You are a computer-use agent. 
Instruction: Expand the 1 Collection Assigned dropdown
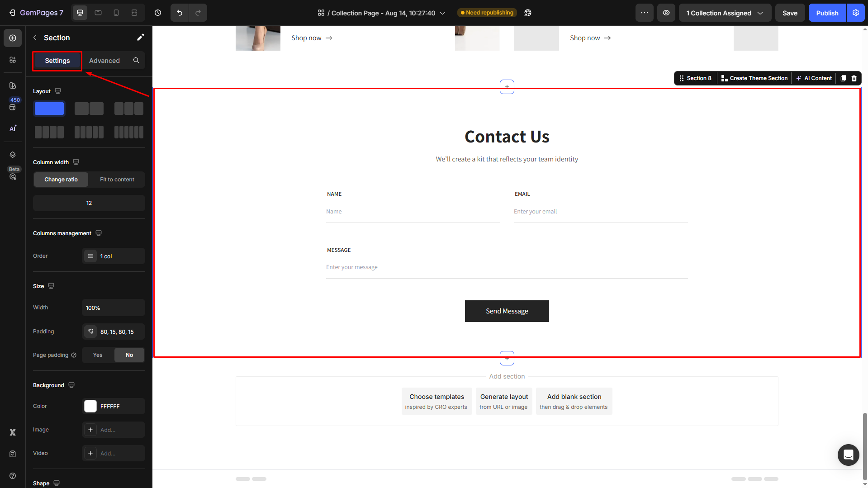tap(725, 13)
